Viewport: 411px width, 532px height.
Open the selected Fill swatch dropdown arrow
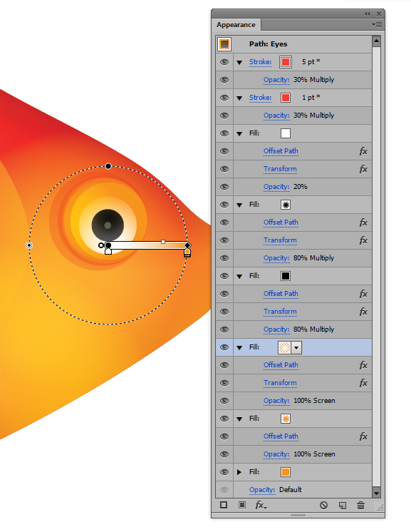[x=296, y=347]
